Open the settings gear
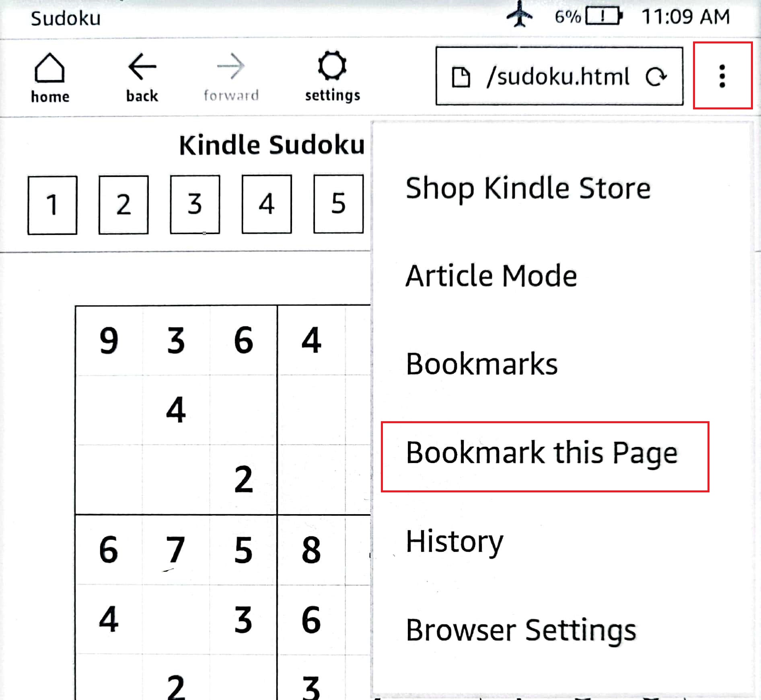 coord(332,76)
